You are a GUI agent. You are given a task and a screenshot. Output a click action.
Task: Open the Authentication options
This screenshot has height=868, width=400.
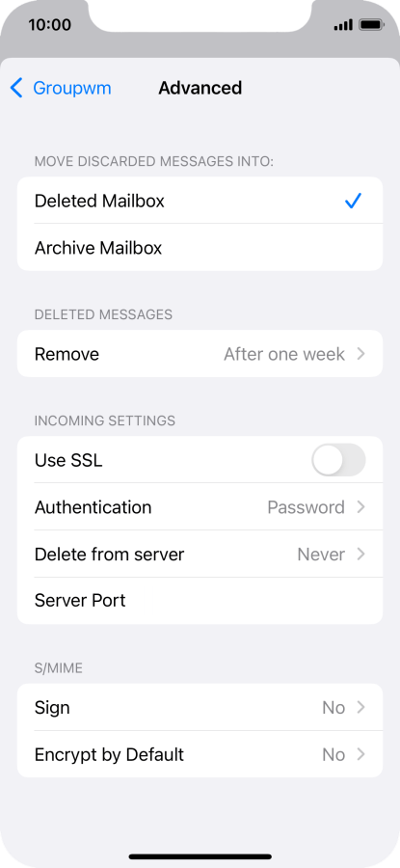[200, 507]
